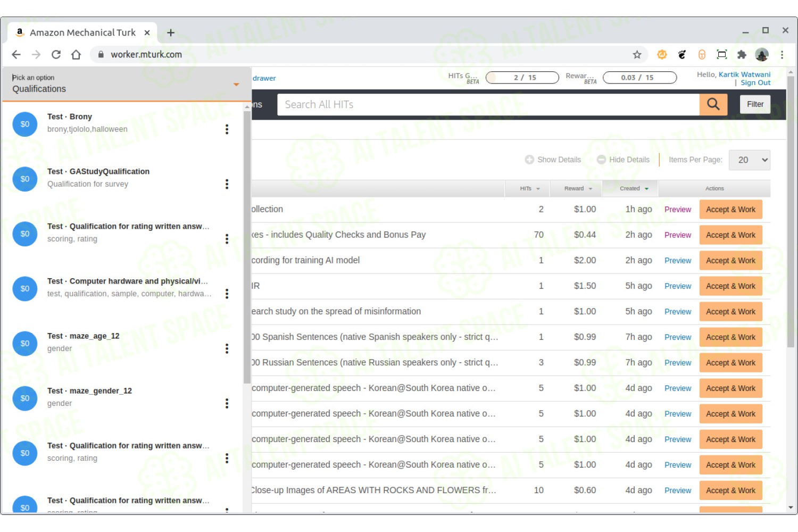Screen dimensions: 798x532
Task: Accept & Work on misinformation study HIT
Action: pos(730,312)
